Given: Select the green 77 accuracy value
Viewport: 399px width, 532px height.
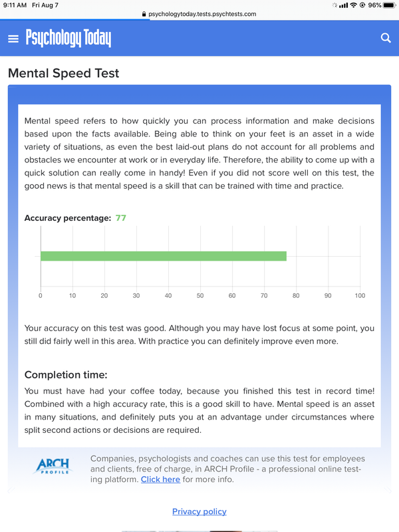Looking at the screenshot, I should (121, 218).
